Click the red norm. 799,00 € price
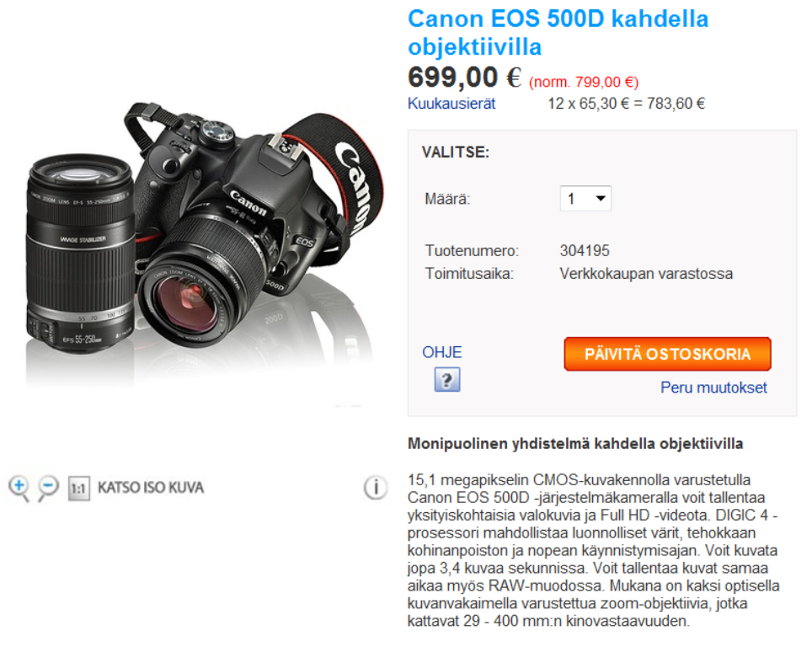Viewport: 812px width, 647px height. (x=584, y=82)
